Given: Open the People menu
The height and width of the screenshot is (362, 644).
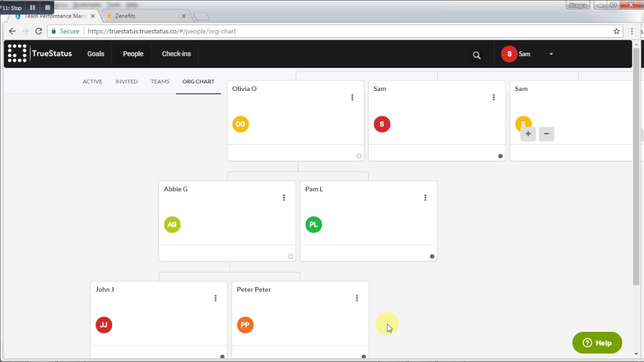Looking at the screenshot, I should [x=133, y=54].
